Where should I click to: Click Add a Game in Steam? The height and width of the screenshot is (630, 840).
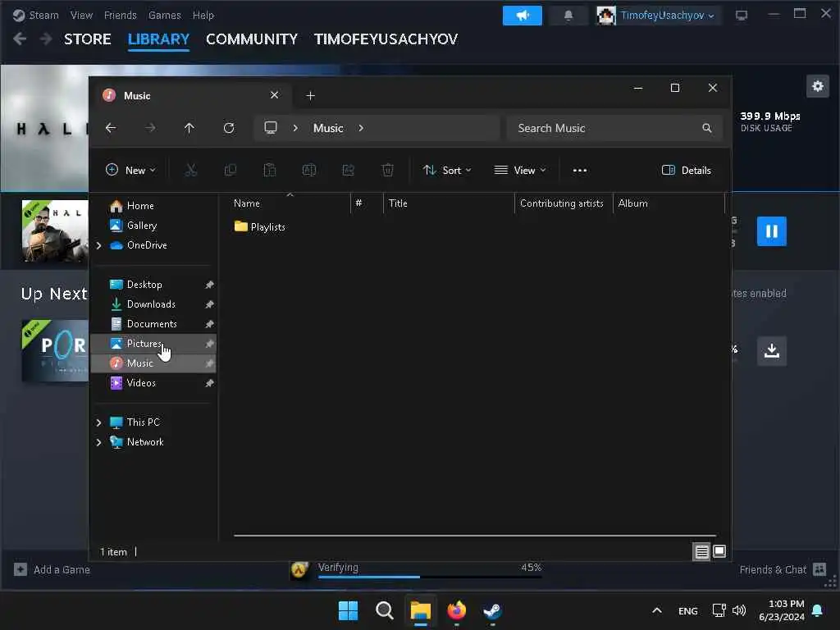52,569
